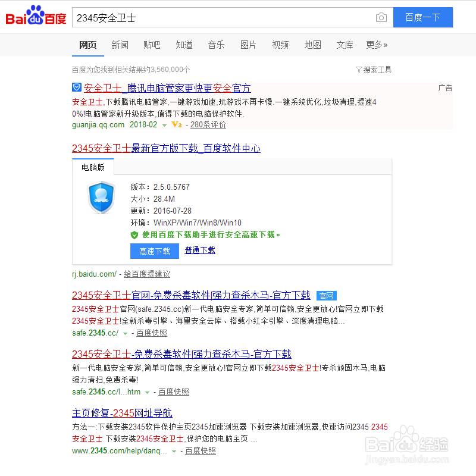
Task: Click 使用百度下载助手进行安全高速下载 text
Action: [211, 234]
